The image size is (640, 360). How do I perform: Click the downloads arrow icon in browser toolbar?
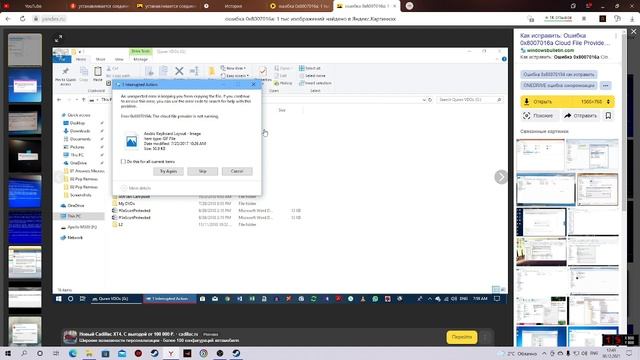(x=631, y=19)
